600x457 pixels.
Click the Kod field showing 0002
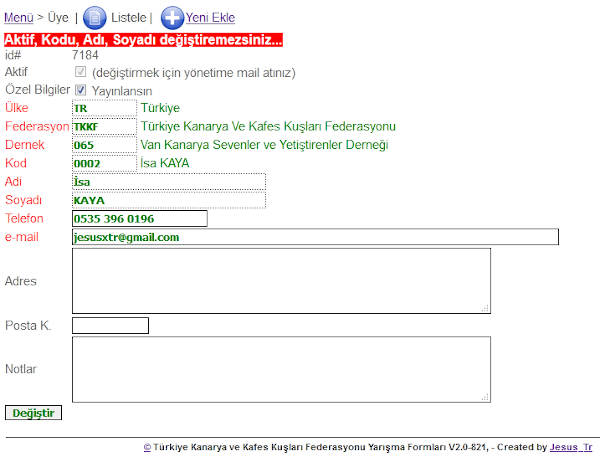point(104,163)
